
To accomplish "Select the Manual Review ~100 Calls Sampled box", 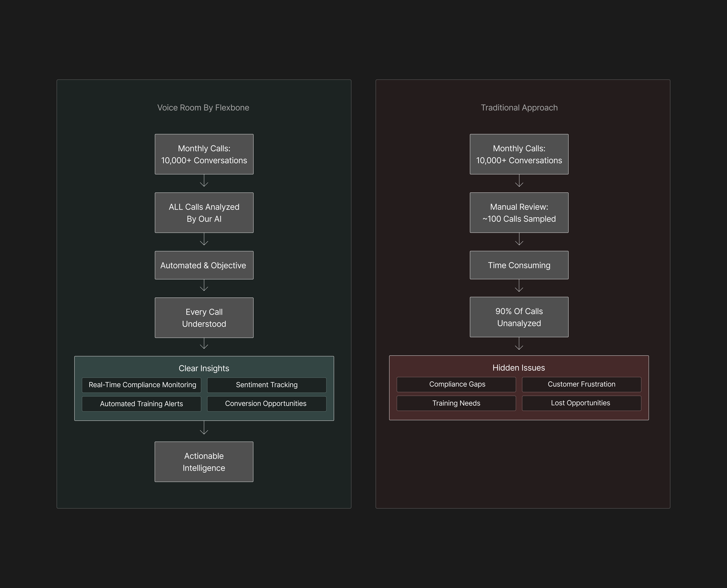I will point(519,213).
